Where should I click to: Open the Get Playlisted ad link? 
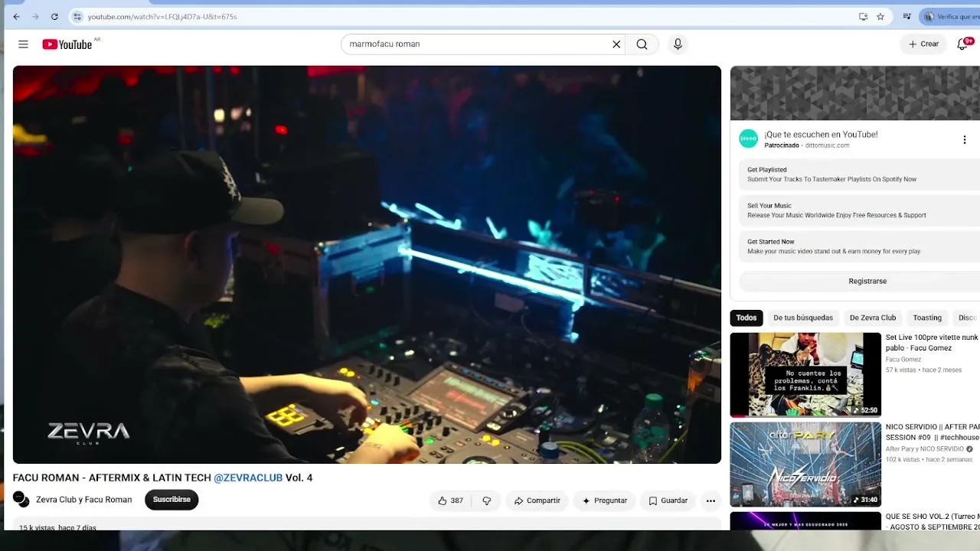(x=860, y=174)
